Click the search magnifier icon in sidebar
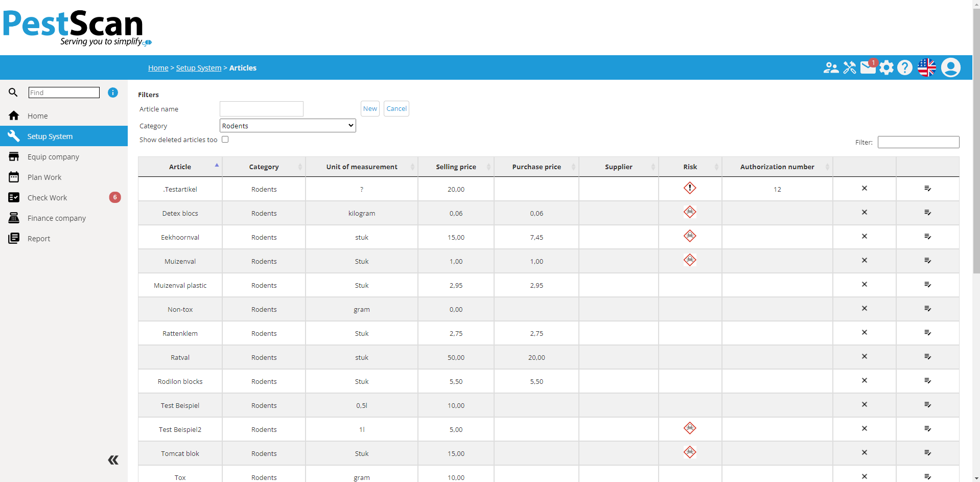The height and width of the screenshot is (482, 980). pyautogui.click(x=13, y=93)
